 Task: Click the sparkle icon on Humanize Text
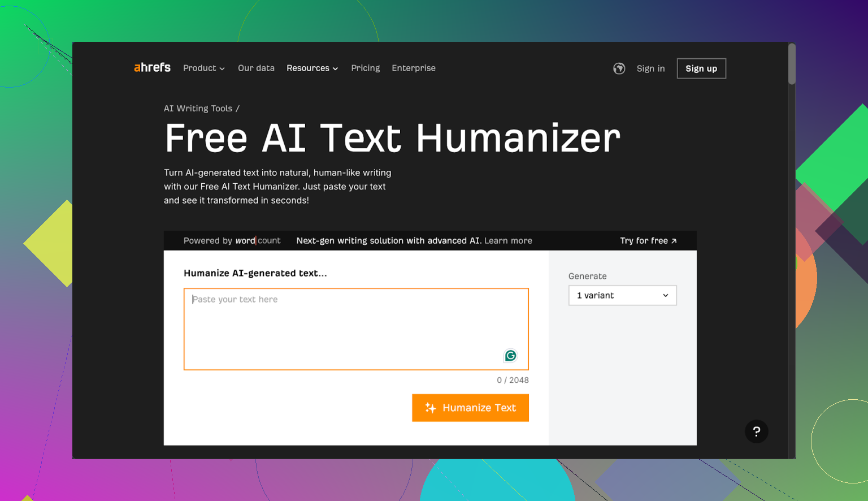tap(431, 408)
